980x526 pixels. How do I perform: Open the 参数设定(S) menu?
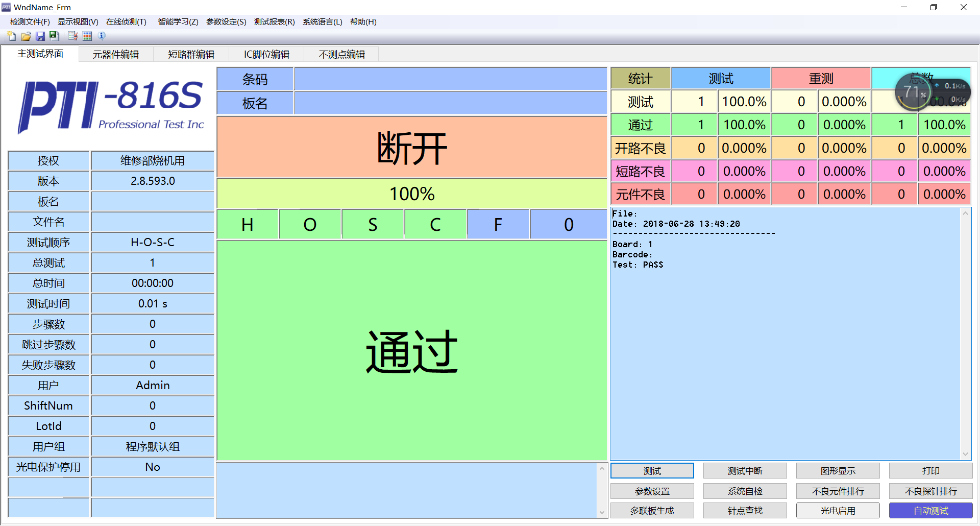click(226, 22)
